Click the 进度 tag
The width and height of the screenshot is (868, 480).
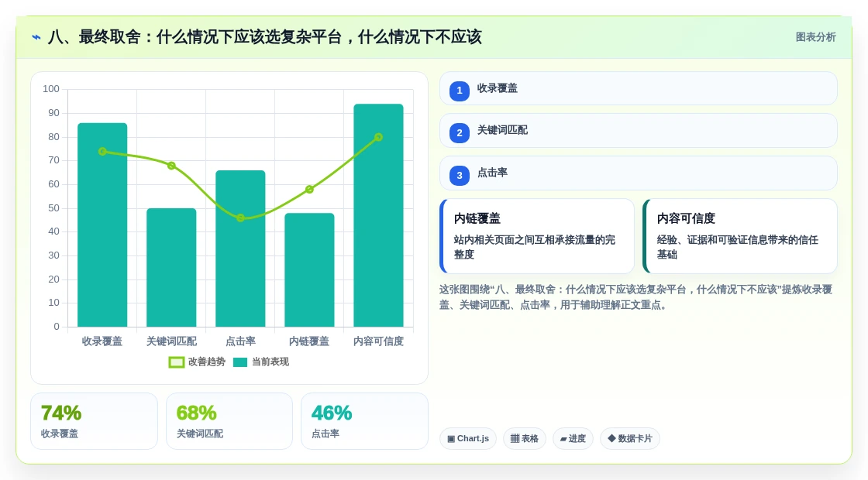pos(573,438)
